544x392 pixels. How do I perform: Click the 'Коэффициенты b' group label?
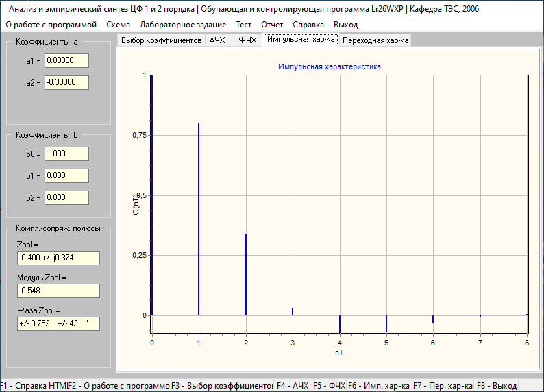point(47,135)
